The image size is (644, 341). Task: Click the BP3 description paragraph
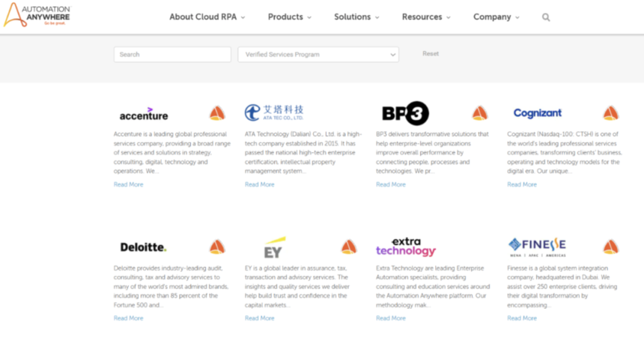coord(433,152)
